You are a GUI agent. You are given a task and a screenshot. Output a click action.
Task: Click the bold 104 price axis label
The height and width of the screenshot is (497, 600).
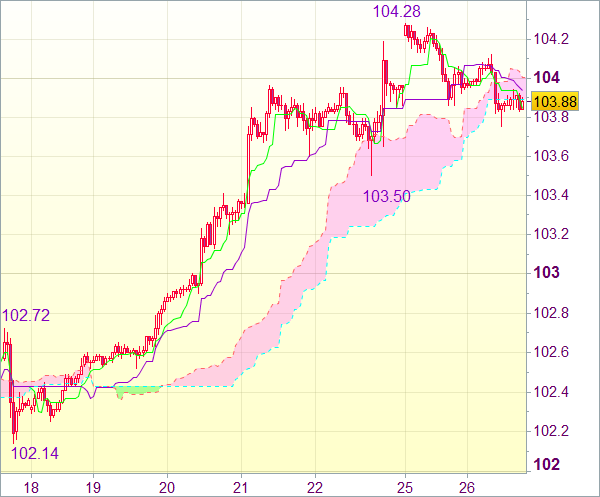pos(546,78)
